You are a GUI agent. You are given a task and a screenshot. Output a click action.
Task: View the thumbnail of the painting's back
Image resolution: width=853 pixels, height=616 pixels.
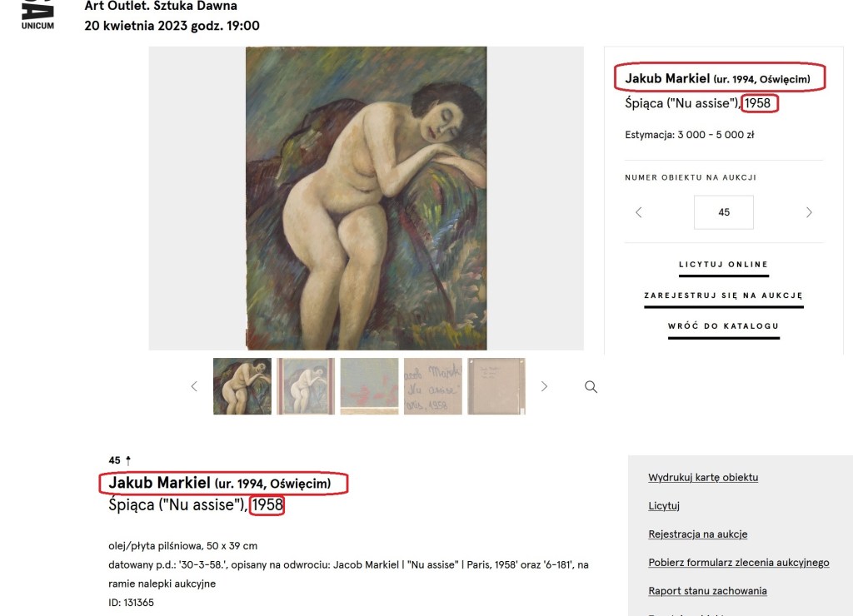[x=496, y=386]
